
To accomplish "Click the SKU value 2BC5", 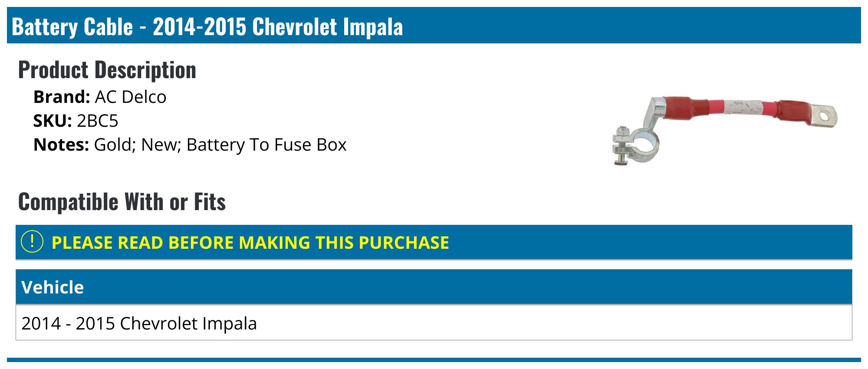I will (x=97, y=121).
